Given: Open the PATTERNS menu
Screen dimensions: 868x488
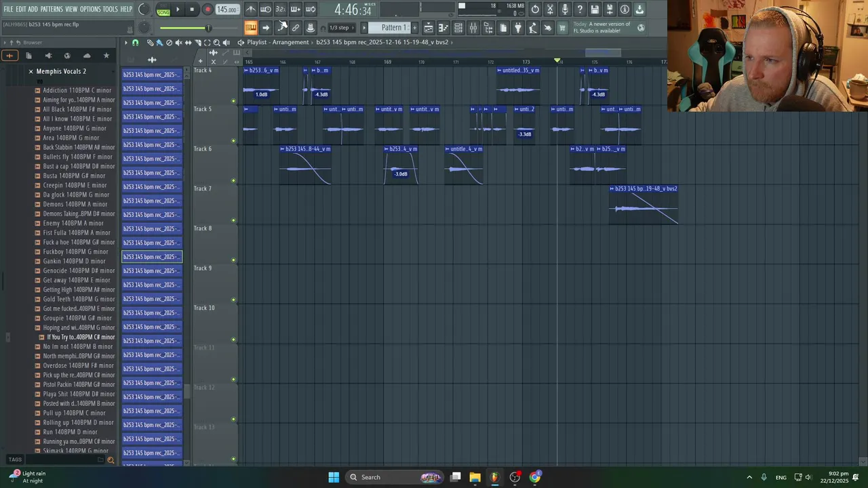Looking at the screenshot, I should [x=52, y=9].
